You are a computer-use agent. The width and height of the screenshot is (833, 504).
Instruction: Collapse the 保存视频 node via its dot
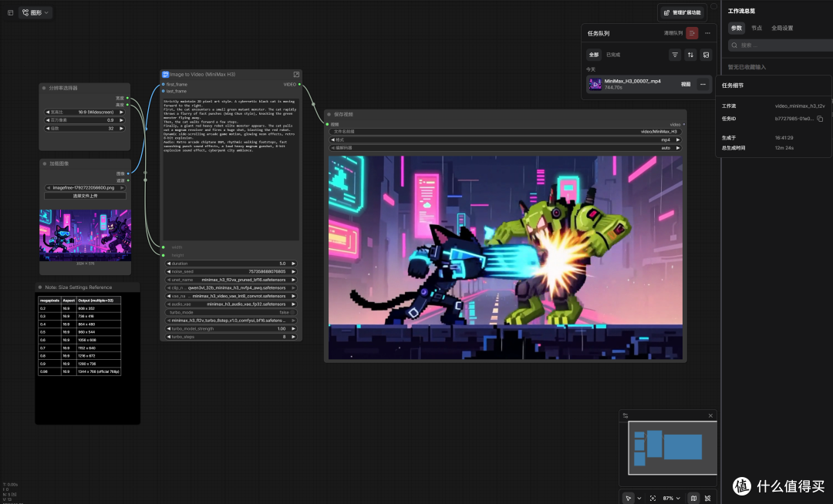(x=329, y=114)
